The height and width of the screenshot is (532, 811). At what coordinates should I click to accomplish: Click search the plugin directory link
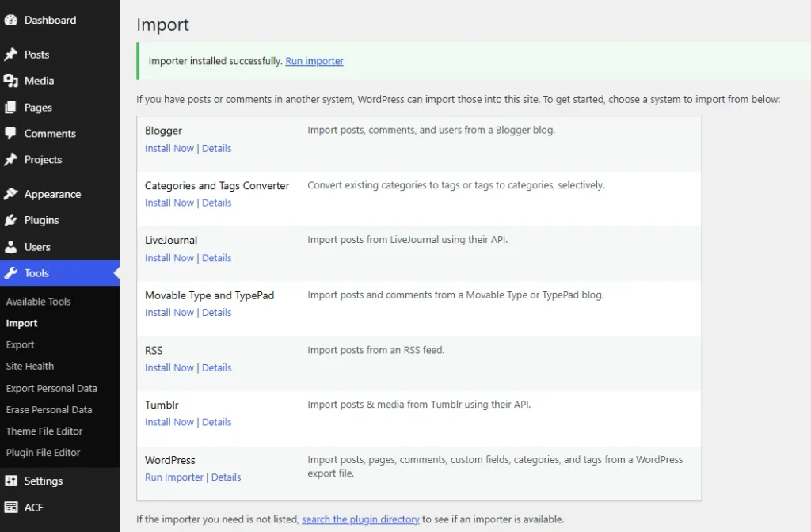pyautogui.click(x=360, y=519)
